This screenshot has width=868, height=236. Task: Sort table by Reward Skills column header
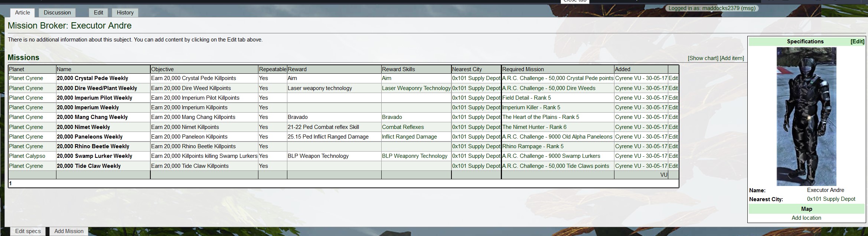tap(398, 69)
